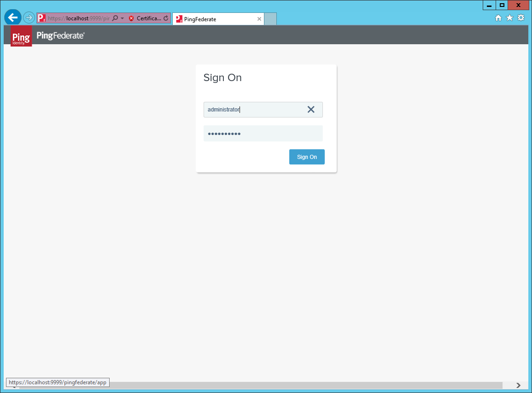The image size is (532, 393).
Task: Open browser Tools gear menu
Action: pyautogui.click(x=521, y=18)
